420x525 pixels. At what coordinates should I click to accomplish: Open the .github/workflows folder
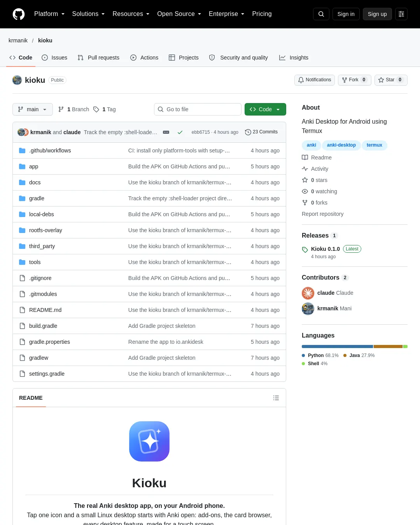50,150
